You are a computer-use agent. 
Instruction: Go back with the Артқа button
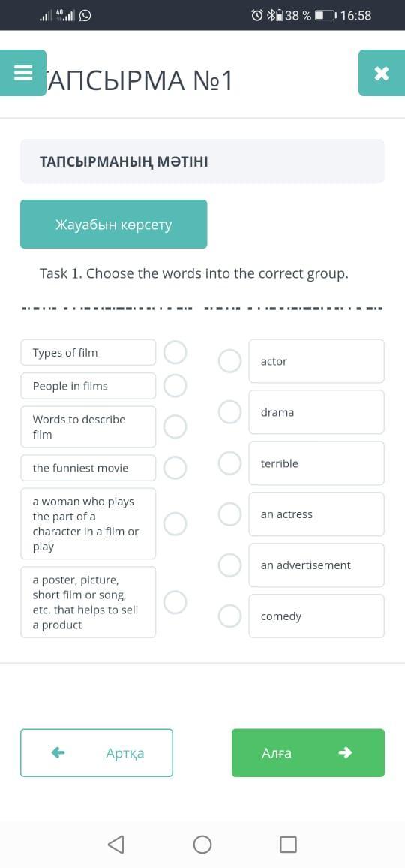97,753
